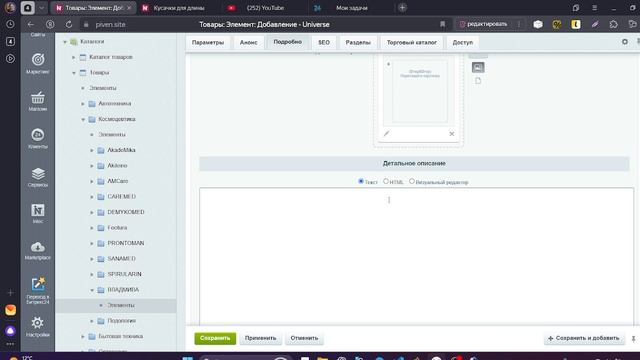Screen dimensions: 640x360
Task: Edit the image with pencil icon
Action: (386, 134)
